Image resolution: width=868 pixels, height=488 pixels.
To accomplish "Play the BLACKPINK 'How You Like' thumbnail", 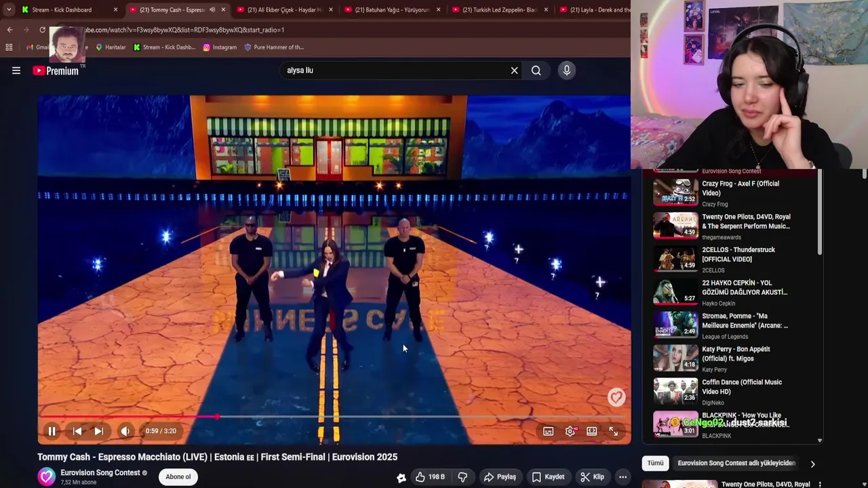I will pos(675,424).
